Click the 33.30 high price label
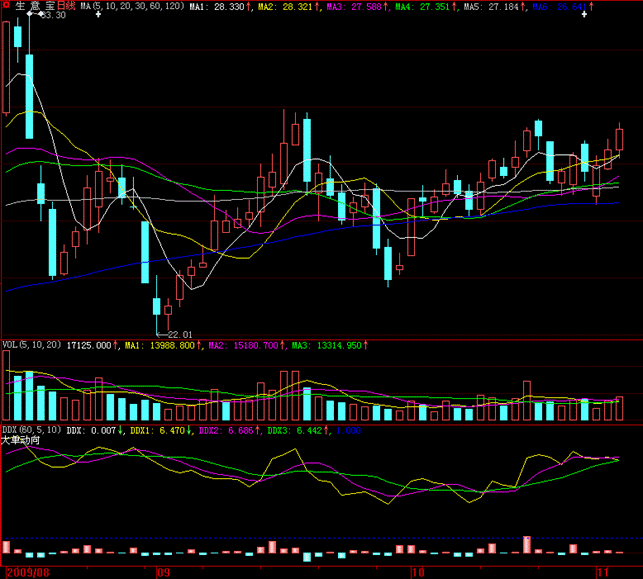 (52, 15)
